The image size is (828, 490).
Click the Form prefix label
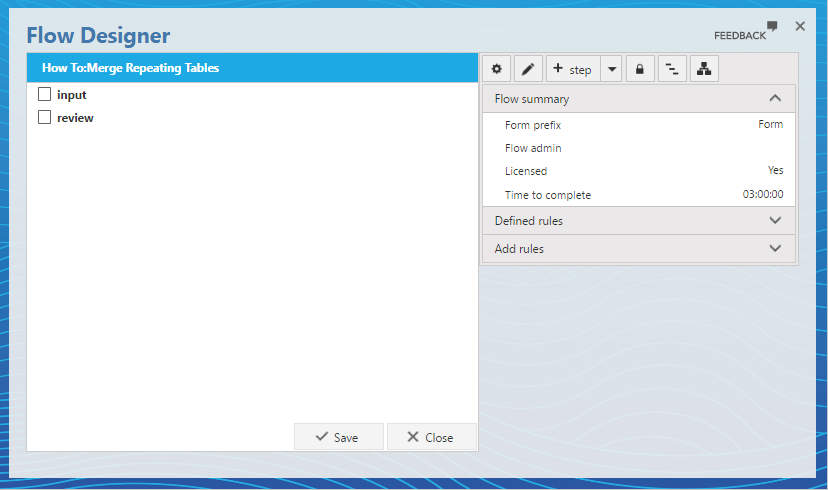[x=533, y=125]
